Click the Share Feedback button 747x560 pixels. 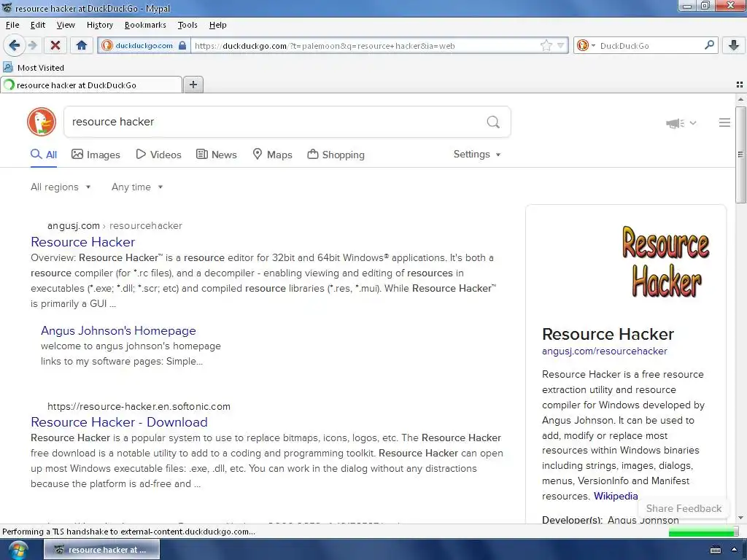(684, 508)
